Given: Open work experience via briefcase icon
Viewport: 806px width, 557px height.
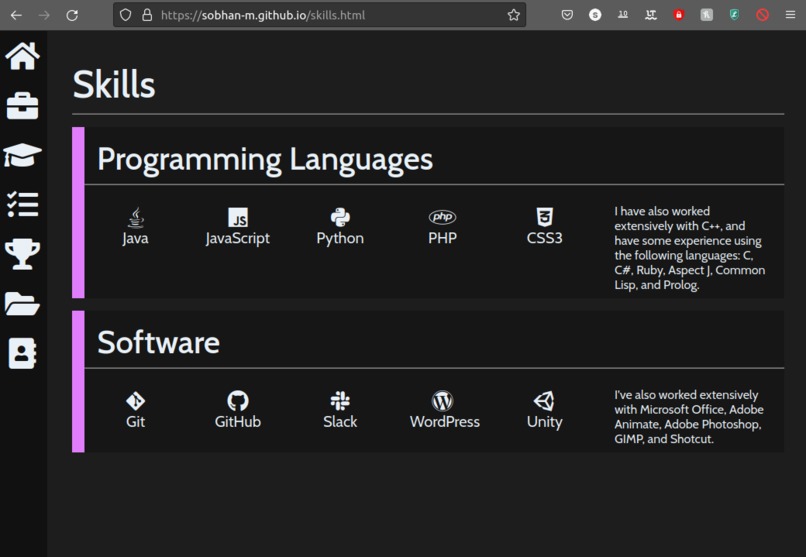Looking at the screenshot, I should pos(23,106).
